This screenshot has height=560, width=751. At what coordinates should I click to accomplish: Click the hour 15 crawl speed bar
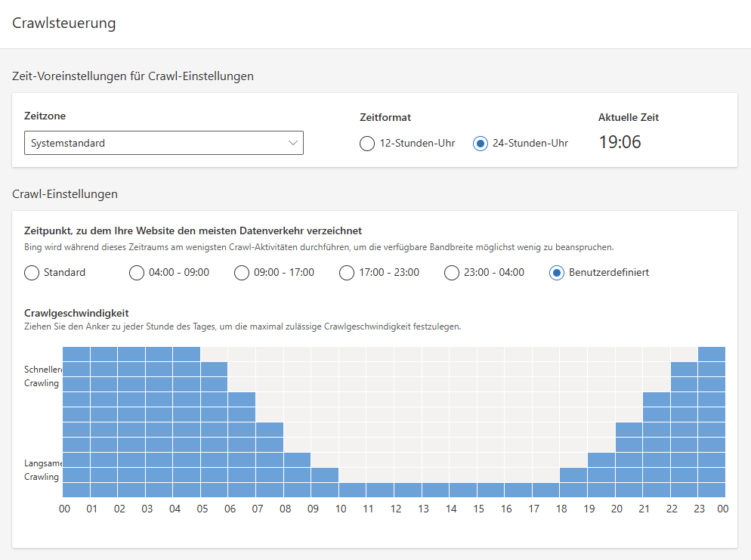pos(490,490)
